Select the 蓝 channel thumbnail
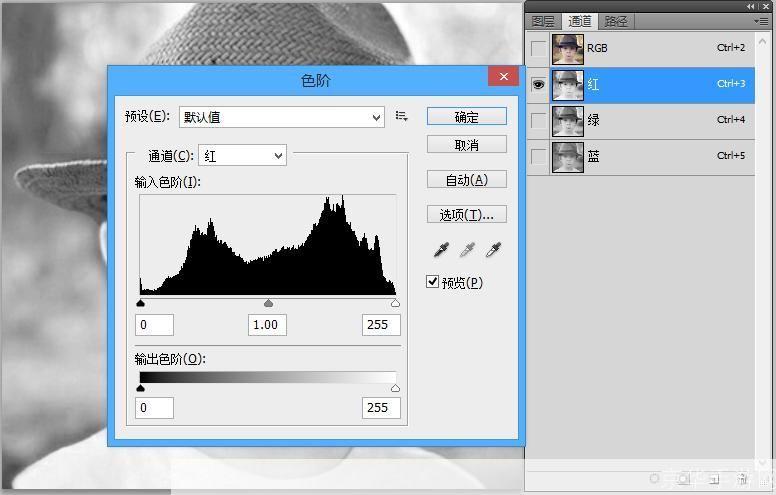This screenshot has width=776, height=495. tap(568, 157)
